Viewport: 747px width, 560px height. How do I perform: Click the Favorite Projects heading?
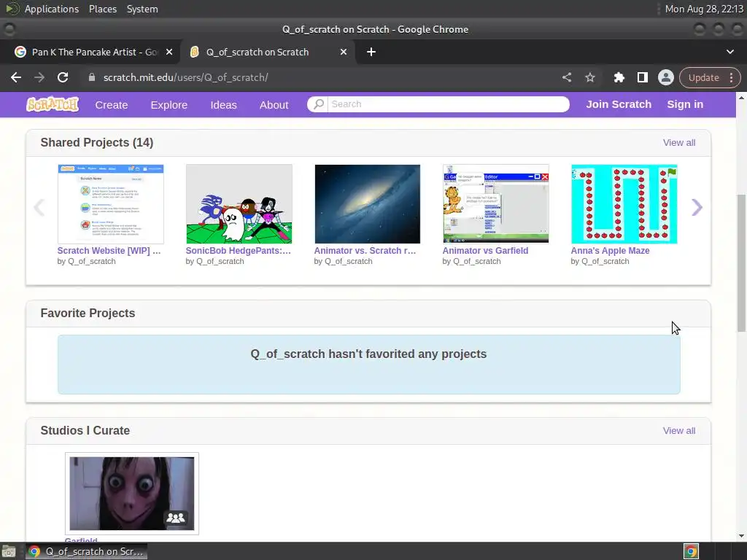(x=88, y=313)
